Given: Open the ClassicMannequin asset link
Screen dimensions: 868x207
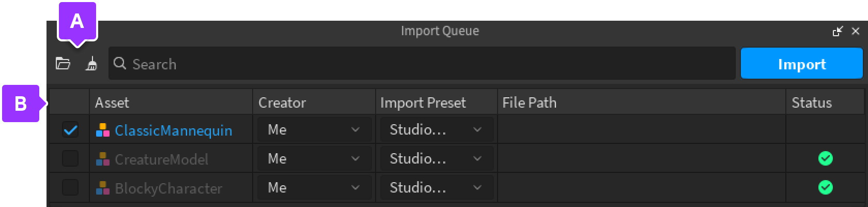Looking at the screenshot, I should click(173, 130).
